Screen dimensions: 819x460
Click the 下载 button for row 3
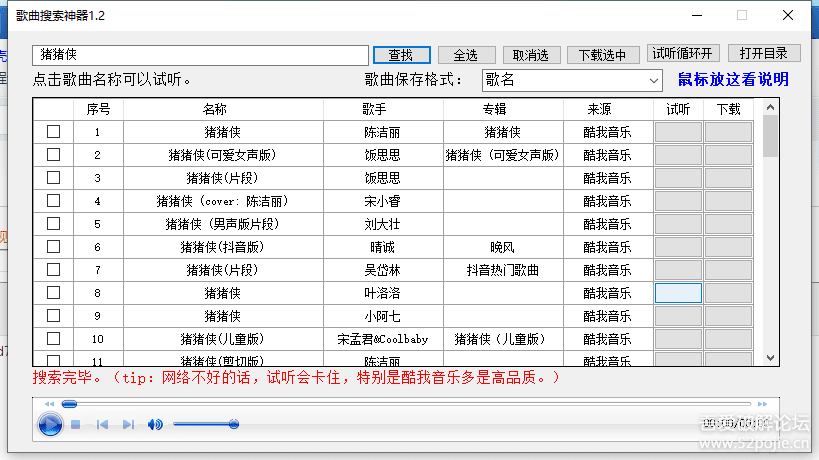click(x=728, y=178)
